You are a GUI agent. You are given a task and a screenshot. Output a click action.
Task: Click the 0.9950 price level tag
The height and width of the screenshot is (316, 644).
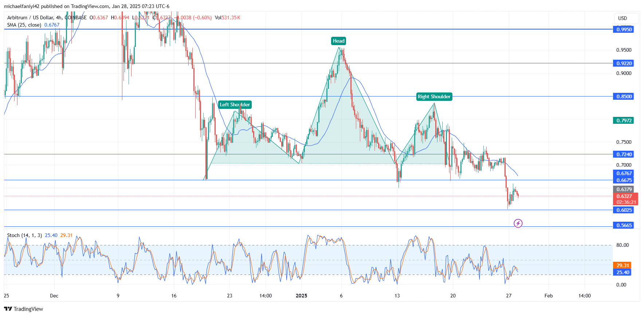coord(624,29)
